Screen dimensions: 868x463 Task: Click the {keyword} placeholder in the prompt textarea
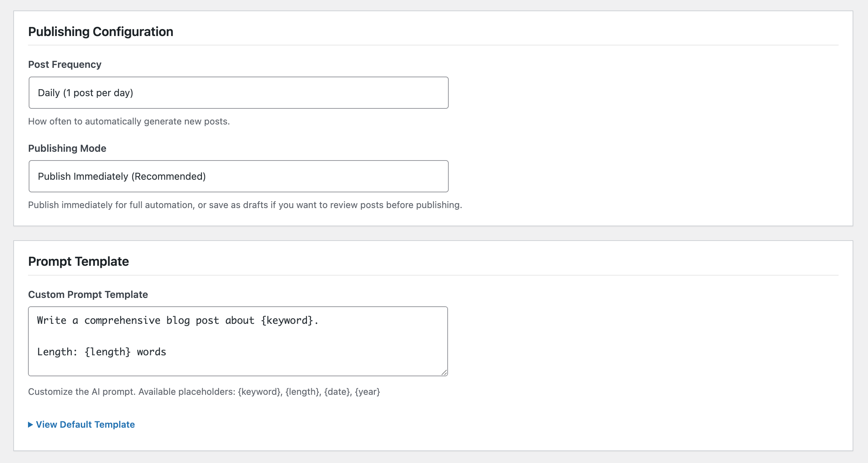287,320
